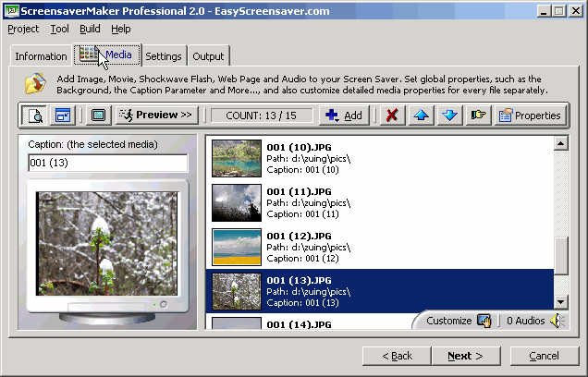Select the 001 (13).JPG thumbnail
The image size is (588, 377).
[x=237, y=292]
